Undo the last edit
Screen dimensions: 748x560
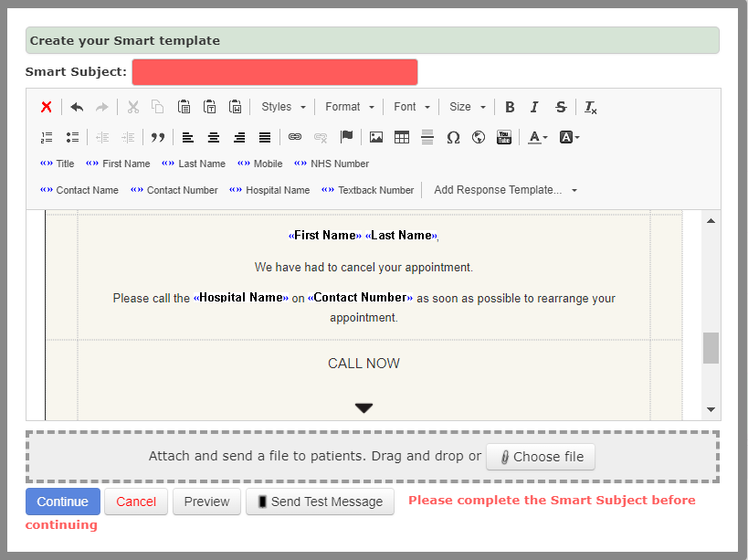(77, 107)
